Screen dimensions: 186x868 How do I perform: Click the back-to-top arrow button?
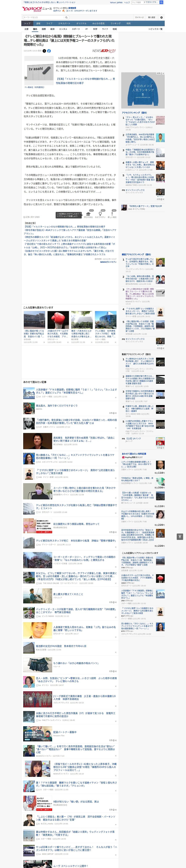click(180, 536)
